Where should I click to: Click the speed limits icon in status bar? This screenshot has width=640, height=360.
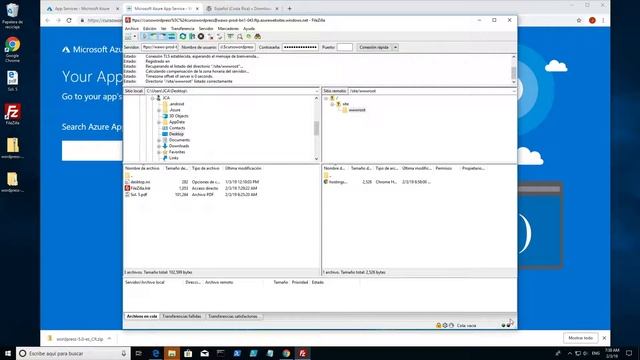[x=451, y=325]
